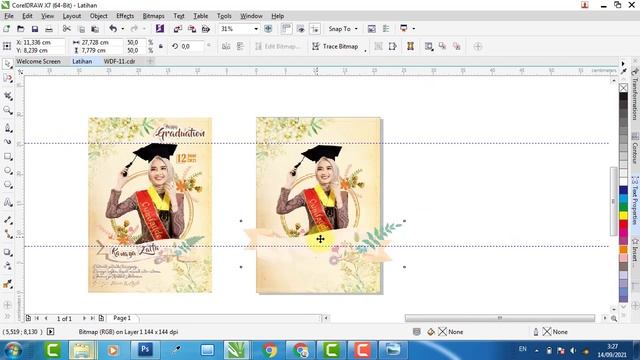Screen dimensions: 640x360
Task: Click the Undo arrow
Action: point(113,29)
